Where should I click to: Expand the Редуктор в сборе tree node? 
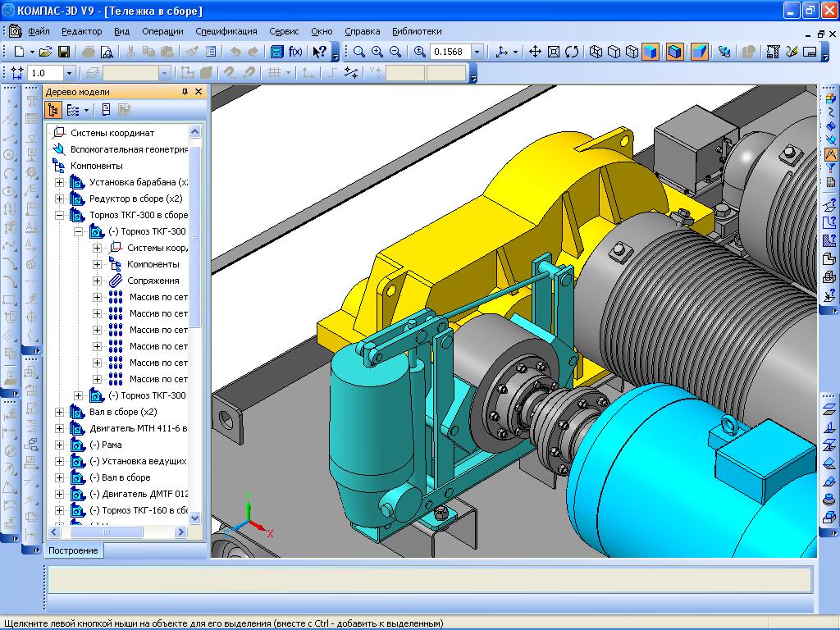(59, 199)
